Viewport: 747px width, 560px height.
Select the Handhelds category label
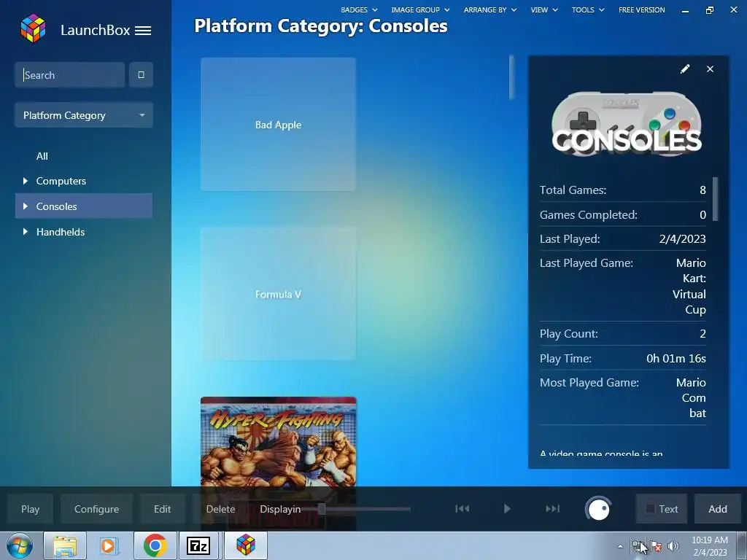pyautogui.click(x=61, y=232)
